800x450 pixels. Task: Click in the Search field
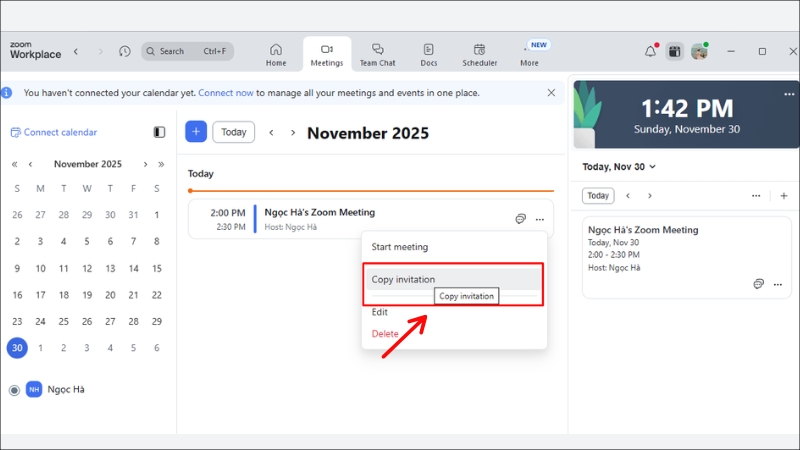187,51
